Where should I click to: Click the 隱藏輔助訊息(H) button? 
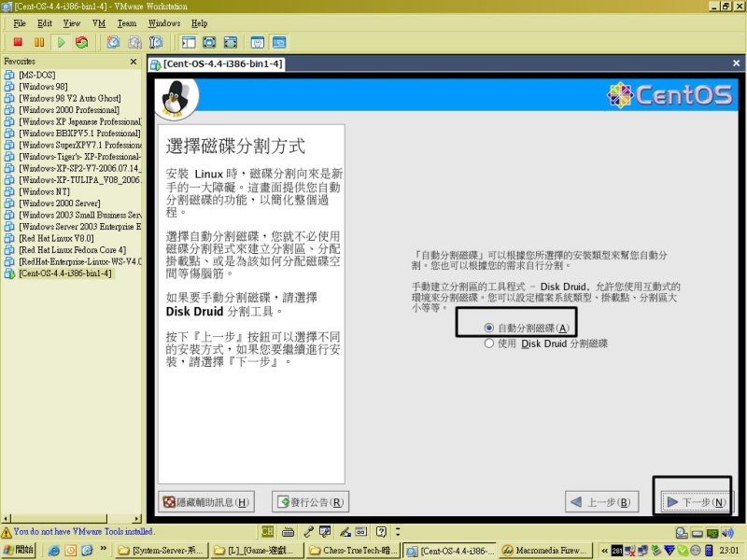coord(206,502)
